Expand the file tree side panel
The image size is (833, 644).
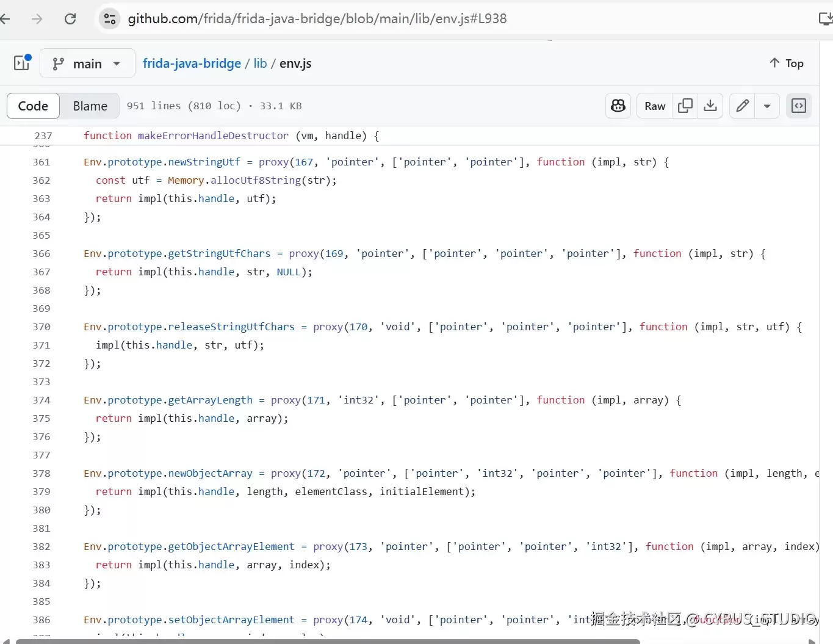[22, 63]
